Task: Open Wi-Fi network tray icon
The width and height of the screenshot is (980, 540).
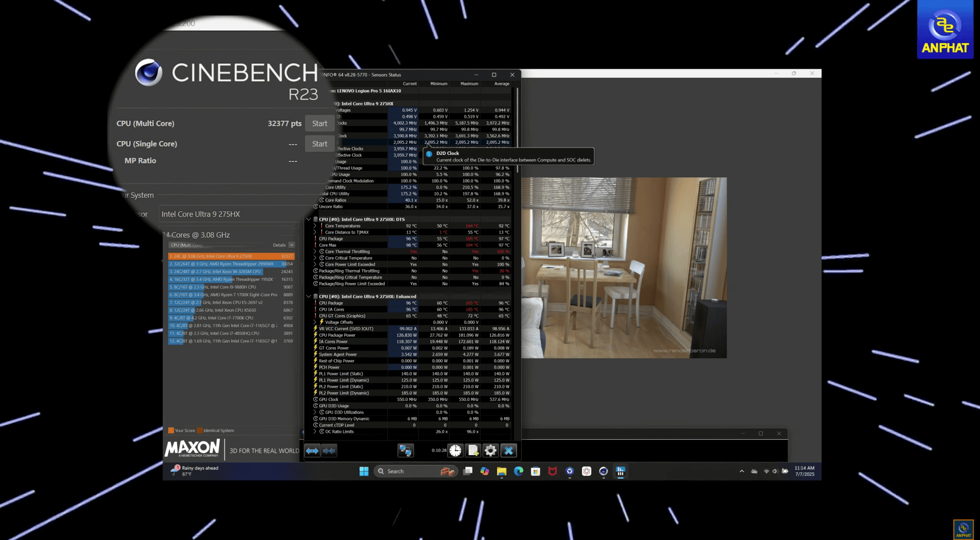Action: pos(766,471)
